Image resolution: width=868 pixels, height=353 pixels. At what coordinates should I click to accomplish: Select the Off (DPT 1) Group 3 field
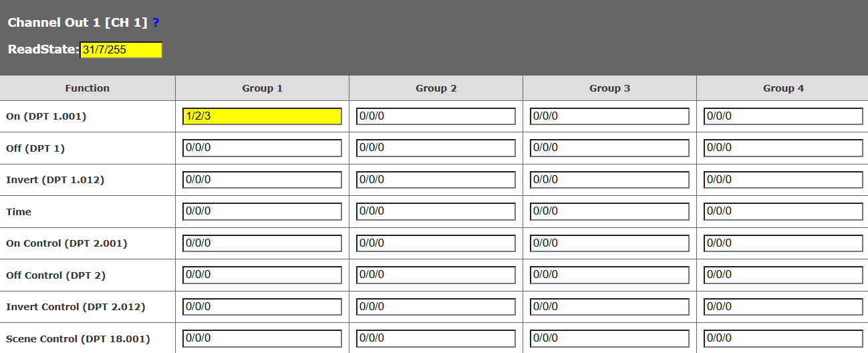pyautogui.click(x=609, y=148)
